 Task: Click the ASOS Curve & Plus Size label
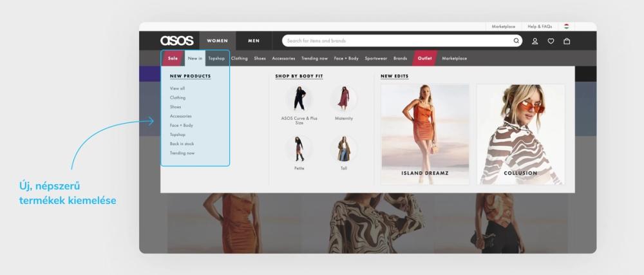299,120
